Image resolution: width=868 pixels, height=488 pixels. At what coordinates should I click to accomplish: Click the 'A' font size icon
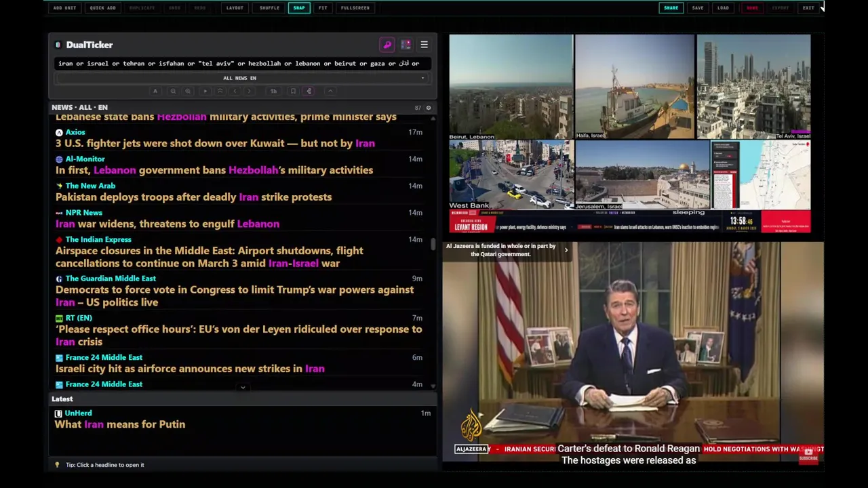[x=155, y=91]
